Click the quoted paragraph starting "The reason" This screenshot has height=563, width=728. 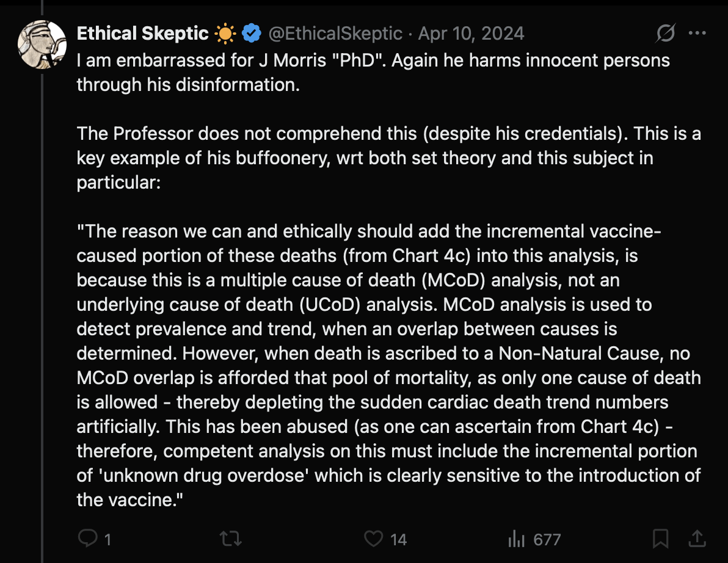coord(388,366)
